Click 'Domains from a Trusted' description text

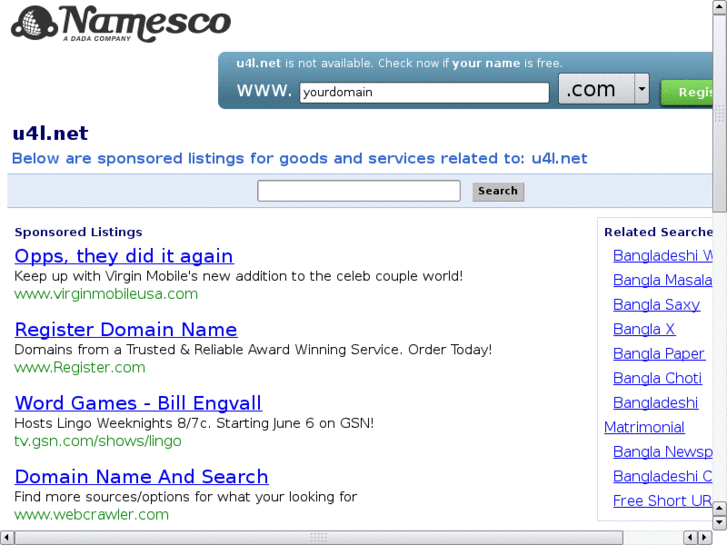253,350
